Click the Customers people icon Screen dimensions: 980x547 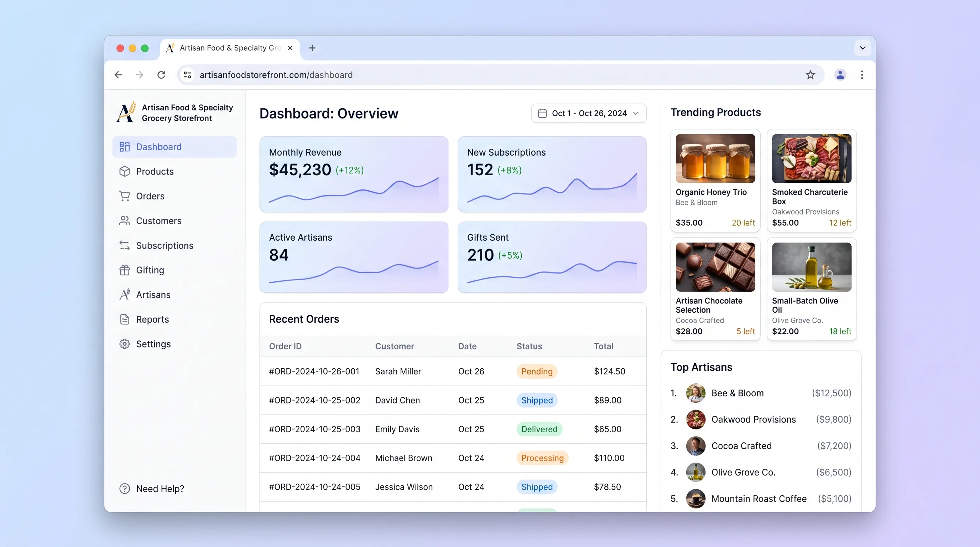(x=124, y=221)
